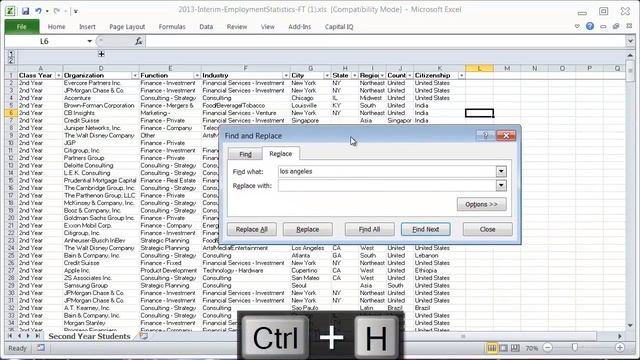Open the Page Layout ribbon tab
Screen dimensions: 640x360
(127, 27)
